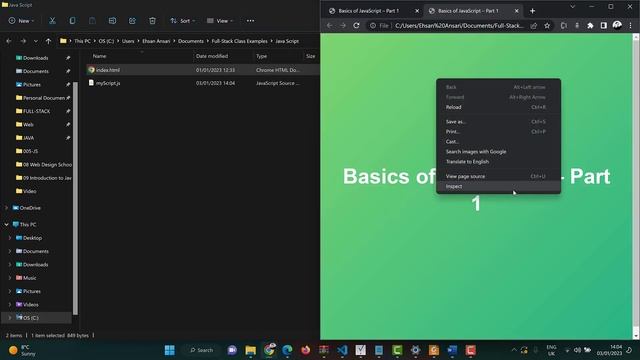
Task: Open a new Chrome tab with plus
Action: (x=532, y=11)
